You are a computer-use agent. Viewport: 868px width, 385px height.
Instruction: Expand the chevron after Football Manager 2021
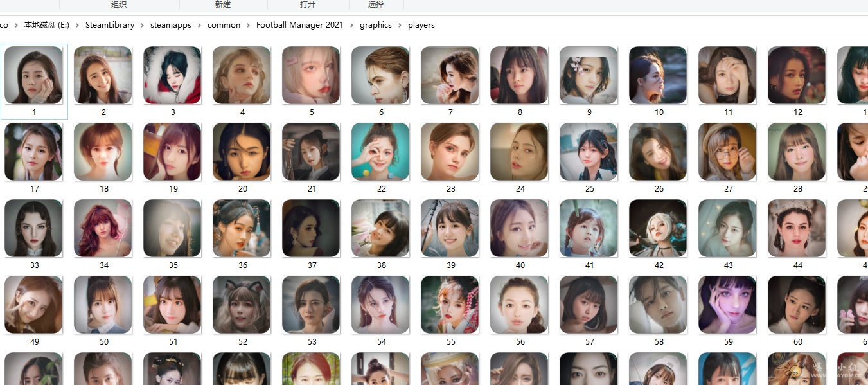352,25
